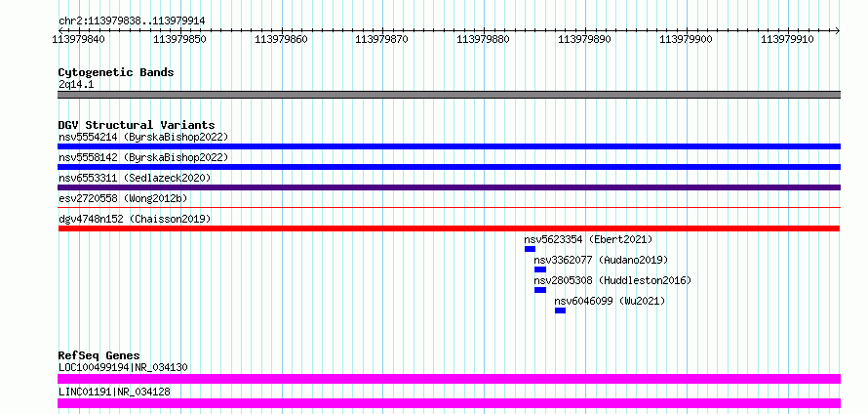Click ruler position 113979870
868x414 pixels.
point(382,39)
